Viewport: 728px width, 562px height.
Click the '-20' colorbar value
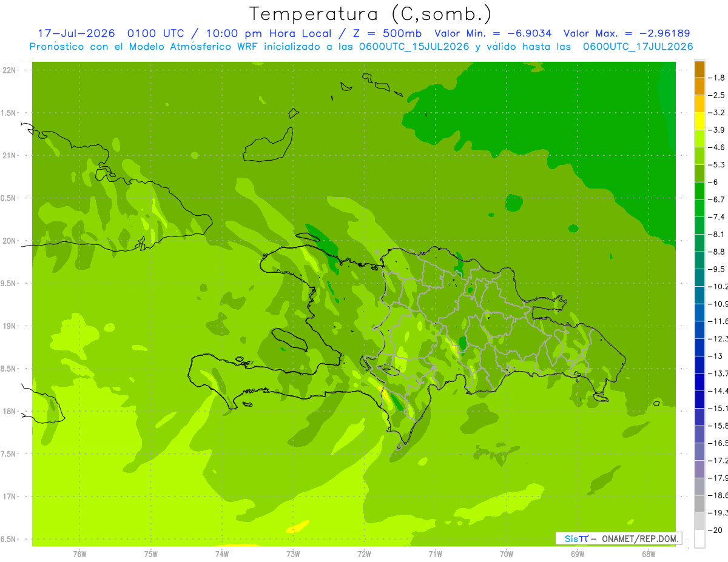[715, 530]
